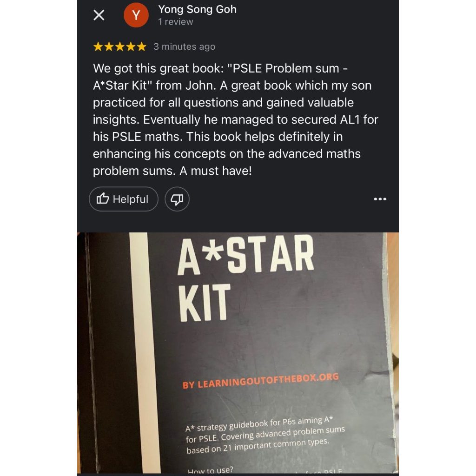Image resolution: width=476 pixels, height=476 pixels.
Task: Tap the thumbs-down not helpful button
Action: [177, 199]
